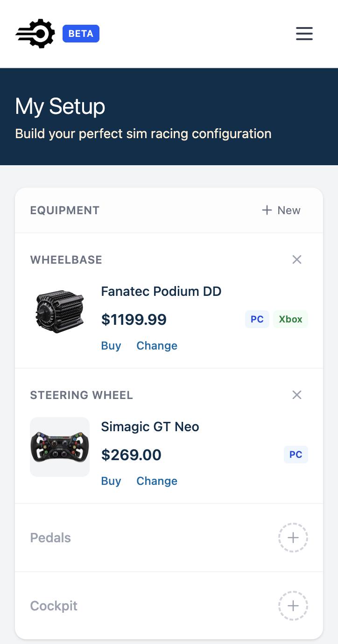Screen dimensions: 338x644
Task: Open Simagic GT Neo thumbnail
Action: click(60, 447)
